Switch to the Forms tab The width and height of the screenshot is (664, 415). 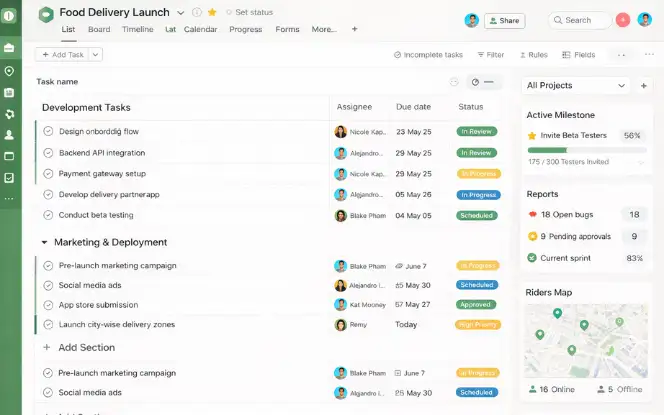[287, 29]
